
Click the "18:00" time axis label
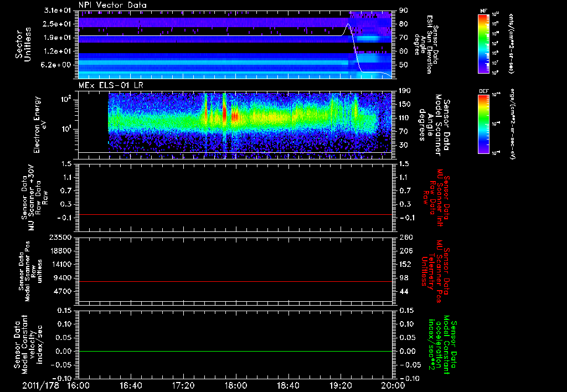tap(236, 385)
